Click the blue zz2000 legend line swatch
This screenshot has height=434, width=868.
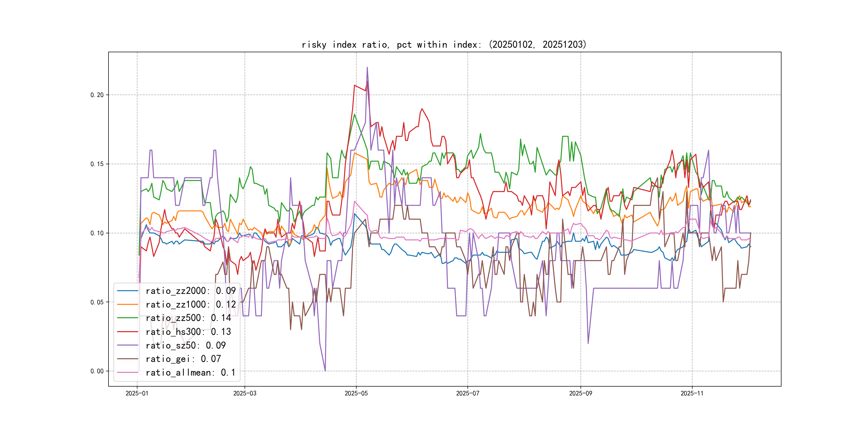tap(128, 291)
